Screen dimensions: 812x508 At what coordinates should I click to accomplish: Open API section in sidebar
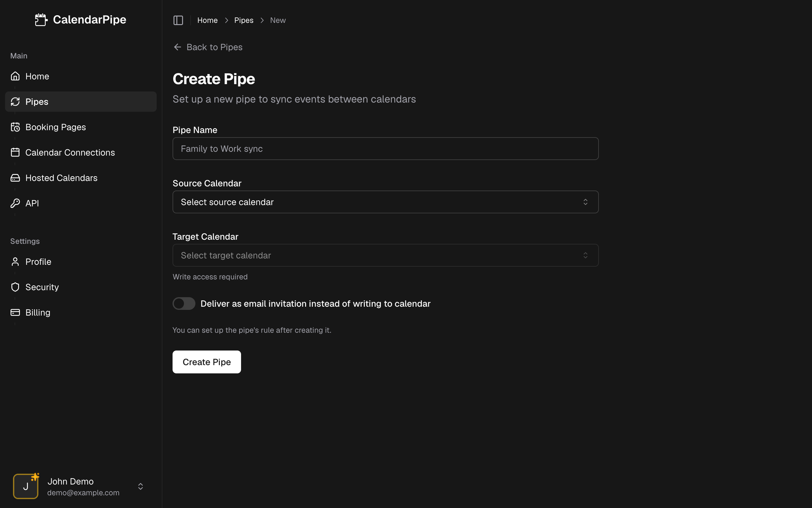tap(81, 203)
